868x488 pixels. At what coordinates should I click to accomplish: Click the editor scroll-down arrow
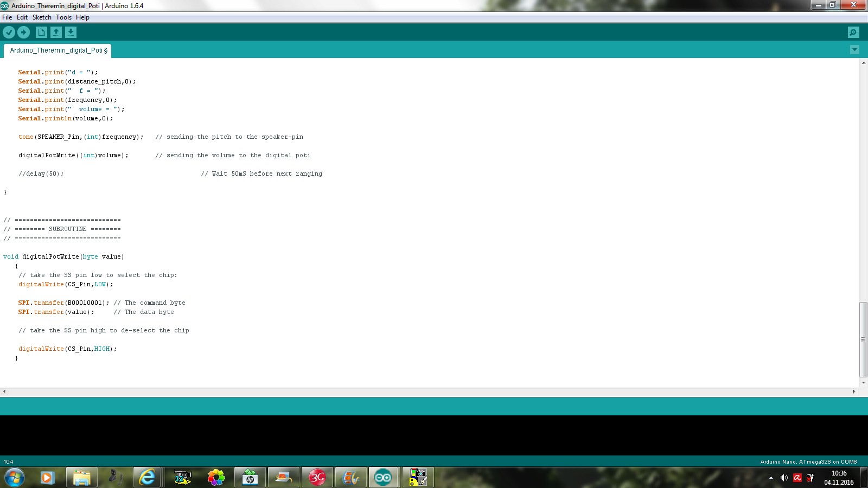pyautogui.click(x=863, y=383)
